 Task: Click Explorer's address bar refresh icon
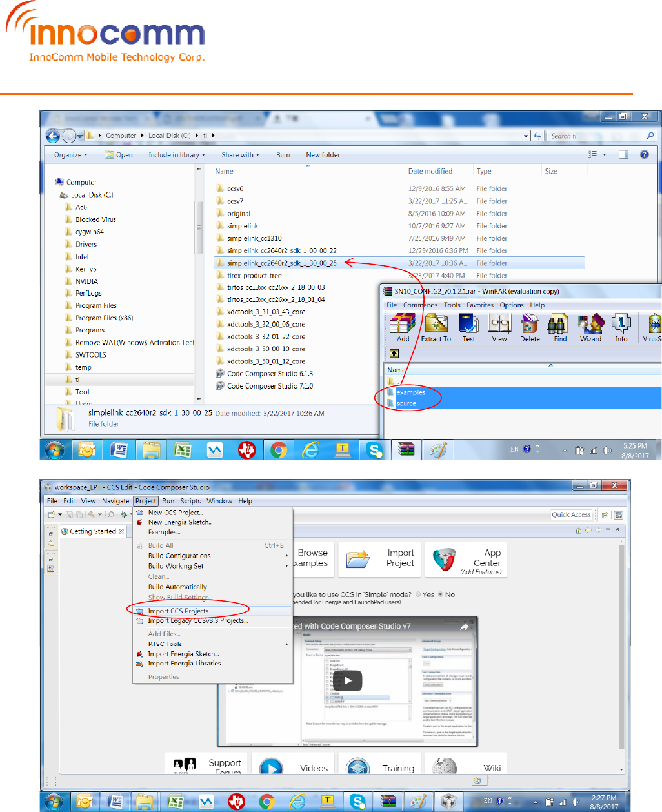(537, 136)
